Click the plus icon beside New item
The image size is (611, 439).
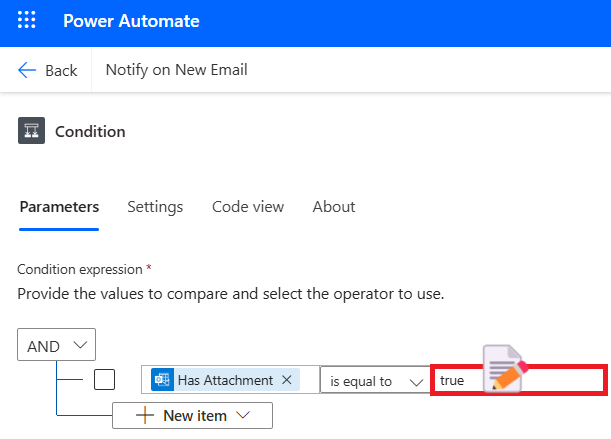(x=147, y=415)
